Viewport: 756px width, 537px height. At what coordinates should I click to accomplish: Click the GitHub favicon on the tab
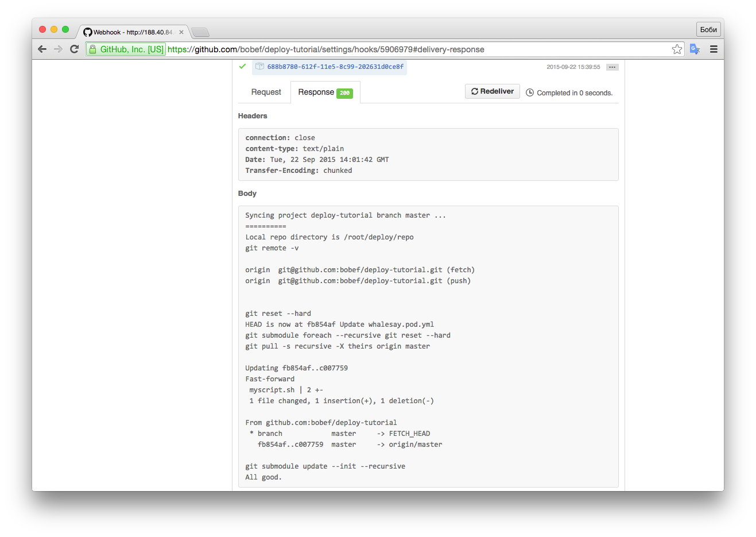88,32
